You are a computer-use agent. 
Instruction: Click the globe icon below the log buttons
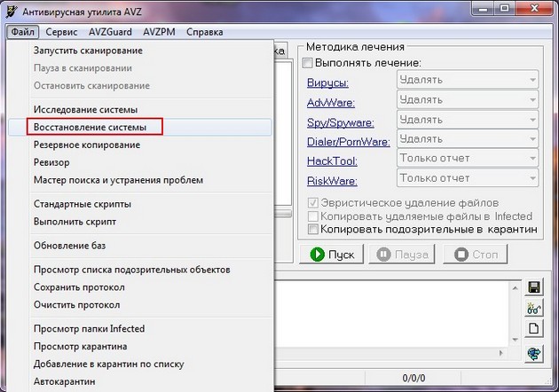pos(534,353)
